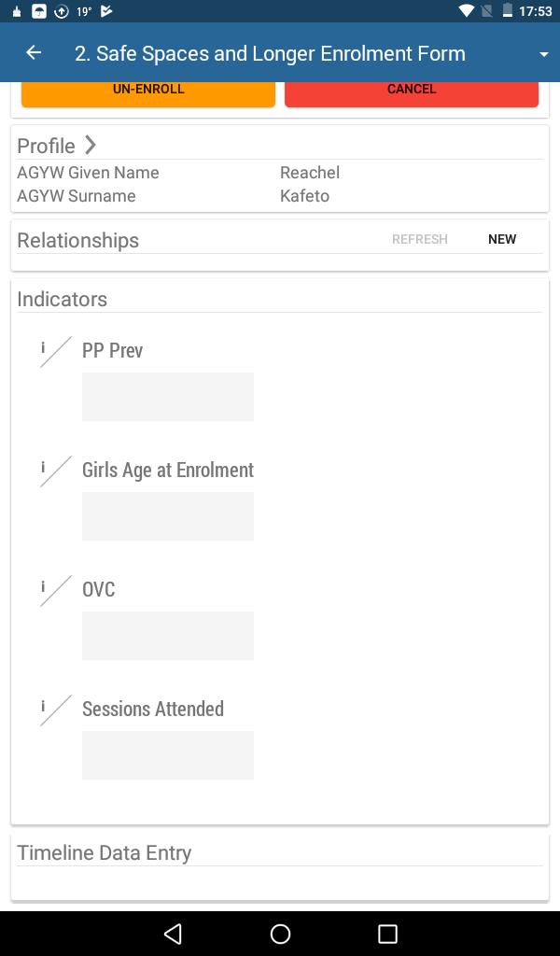Image resolution: width=560 pixels, height=956 pixels.
Task: Expand the Profile section chevron
Action: [x=91, y=145]
